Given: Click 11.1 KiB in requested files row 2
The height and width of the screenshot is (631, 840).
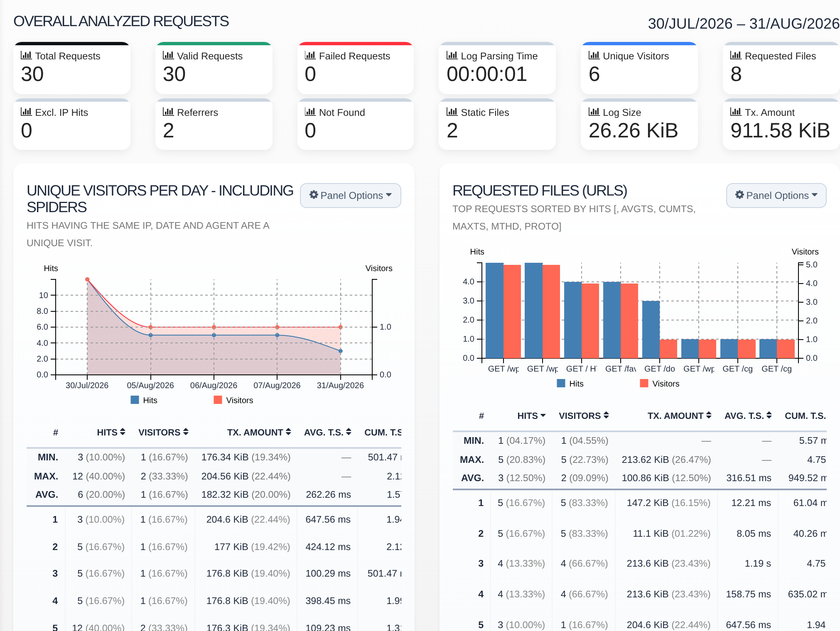Looking at the screenshot, I should (651, 533).
